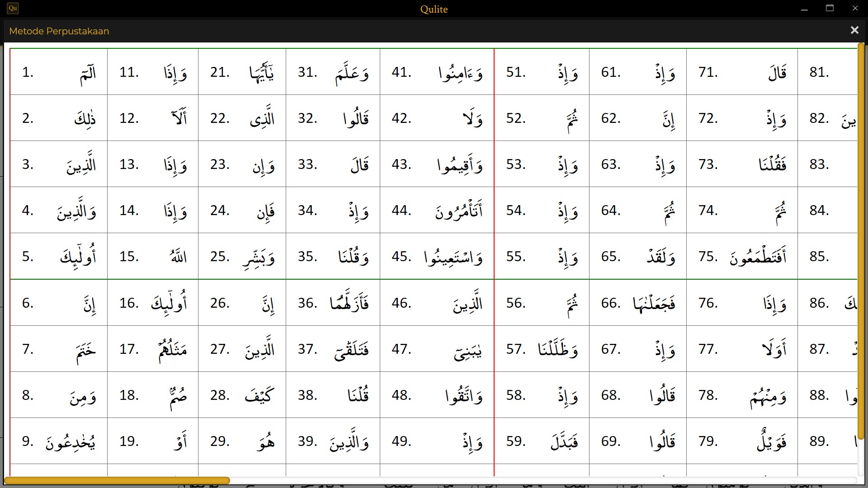Viewport: 868px width, 488px height.
Task: Pick entry number 79 in table
Action: (742, 441)
